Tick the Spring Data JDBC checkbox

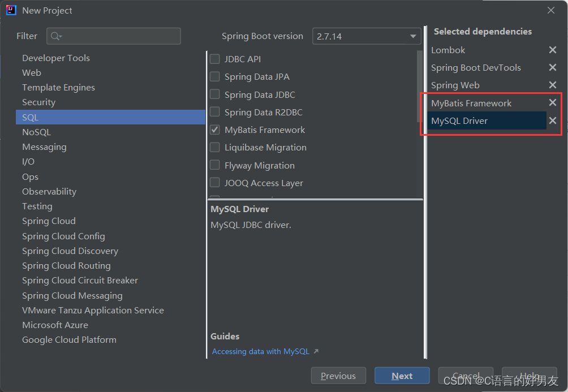tap(215, 94)
